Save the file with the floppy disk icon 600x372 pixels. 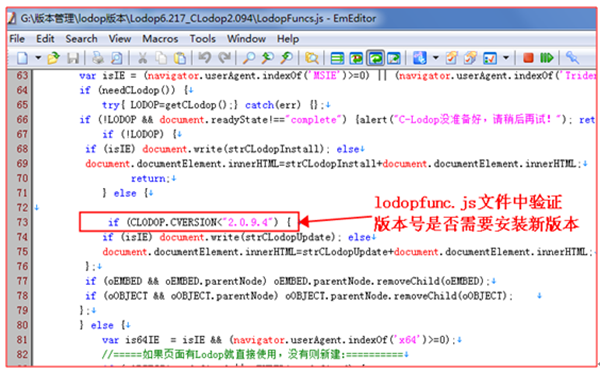[x=73, y=58]
